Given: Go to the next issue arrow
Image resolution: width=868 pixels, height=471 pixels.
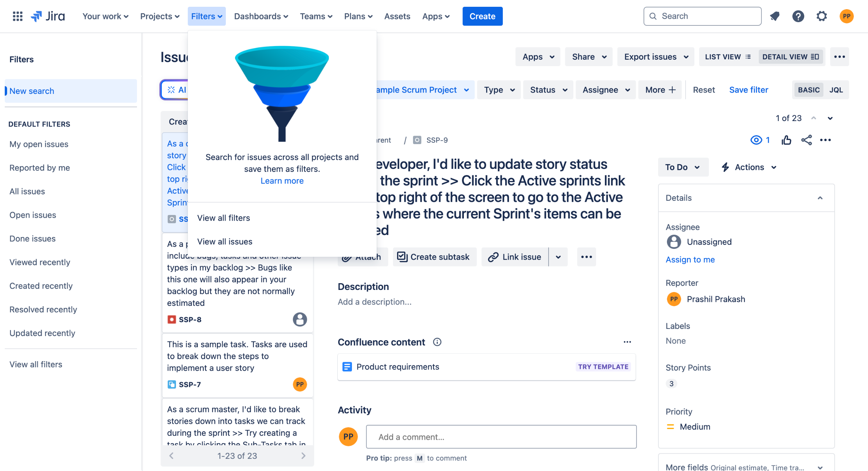Looking at the screenshot, I should tap(830, 118).
